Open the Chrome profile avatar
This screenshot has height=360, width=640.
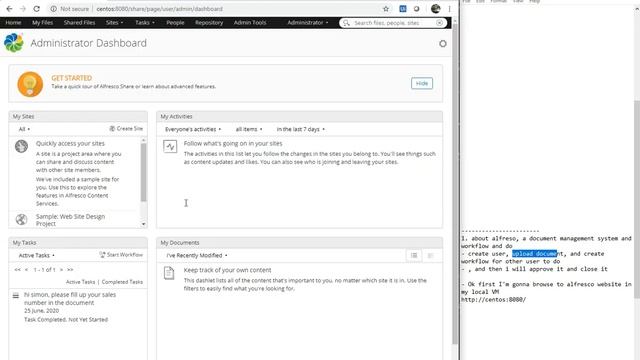[x=436, y=9]
